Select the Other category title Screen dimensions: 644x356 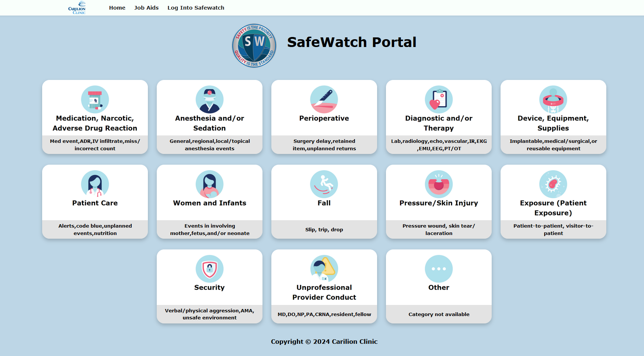tap(439, 288)
